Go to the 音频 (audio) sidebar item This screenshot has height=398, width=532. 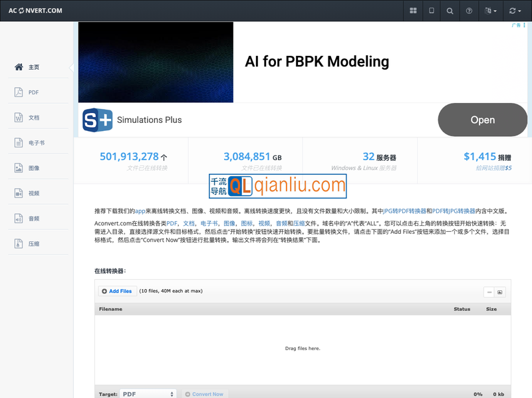point(33,219)
